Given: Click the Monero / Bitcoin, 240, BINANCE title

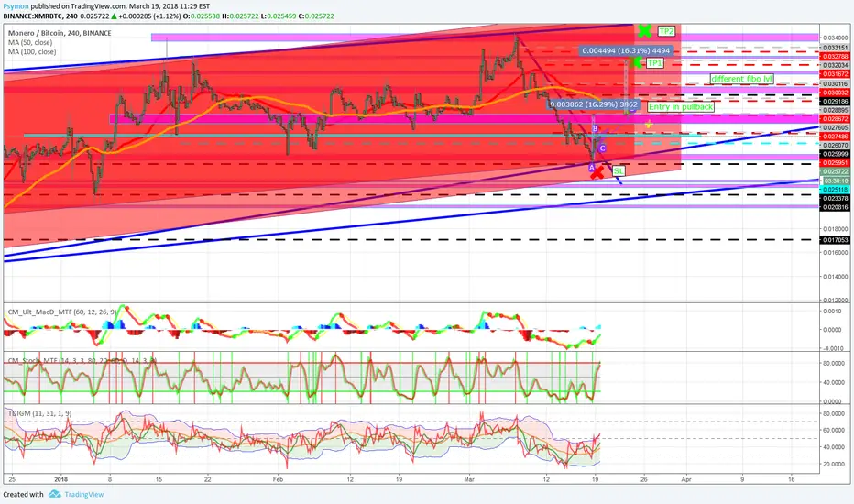Looking at the screenshot, I should pos(60,33).
